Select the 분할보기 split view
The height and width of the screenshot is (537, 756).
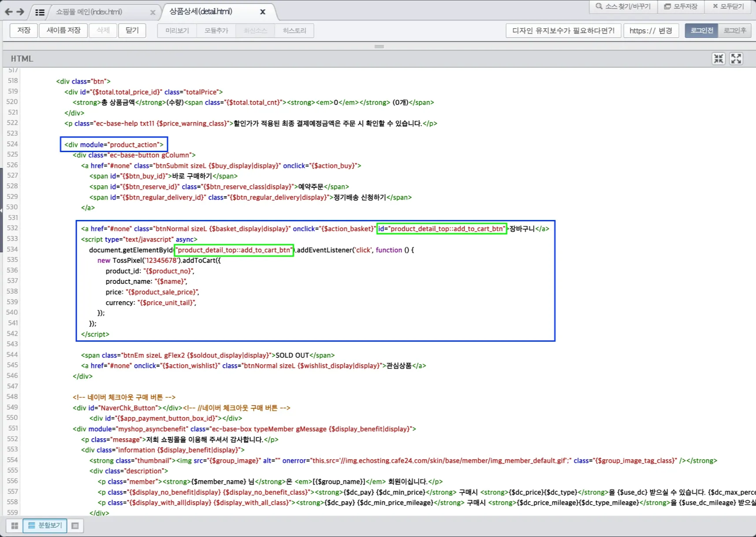45,526
